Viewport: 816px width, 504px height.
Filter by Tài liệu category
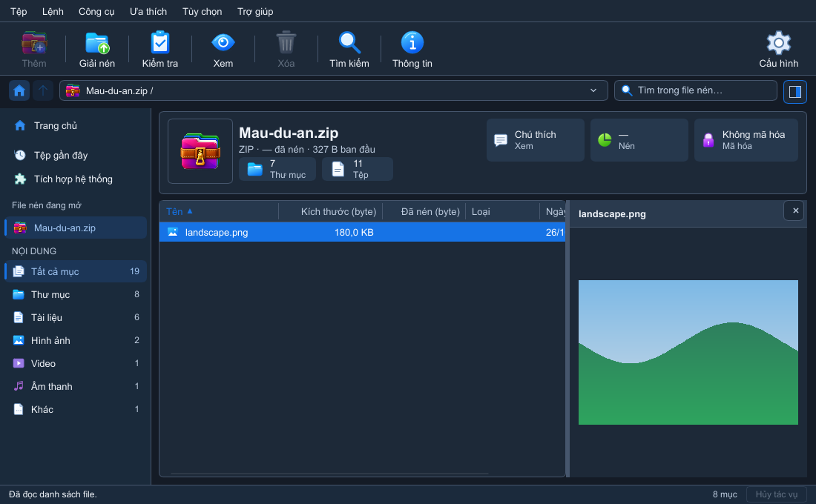pos(76,317)
